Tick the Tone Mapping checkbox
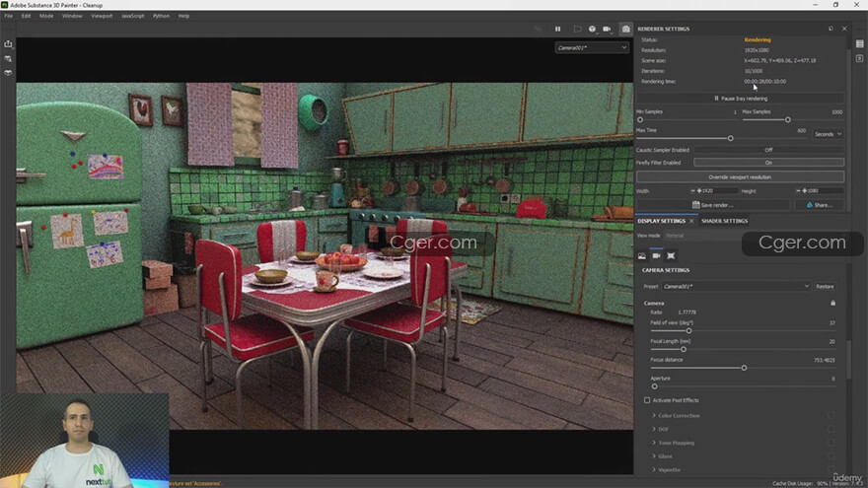Screen dimensions: 868x488 pos(832,443)
